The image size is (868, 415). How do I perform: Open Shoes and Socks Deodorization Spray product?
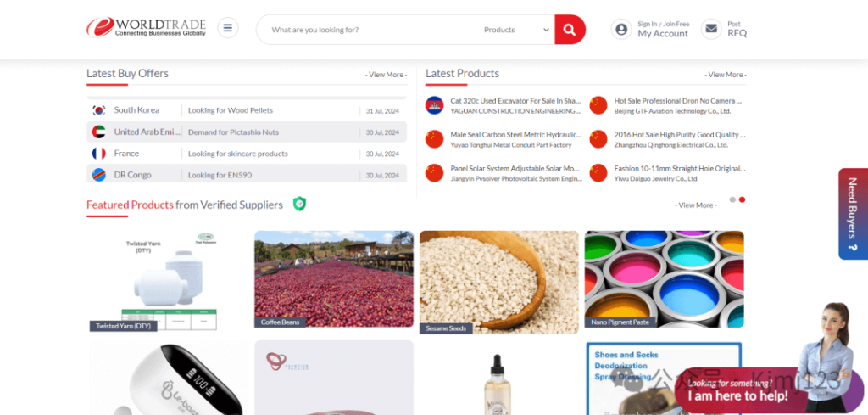[x=663, y=378]
